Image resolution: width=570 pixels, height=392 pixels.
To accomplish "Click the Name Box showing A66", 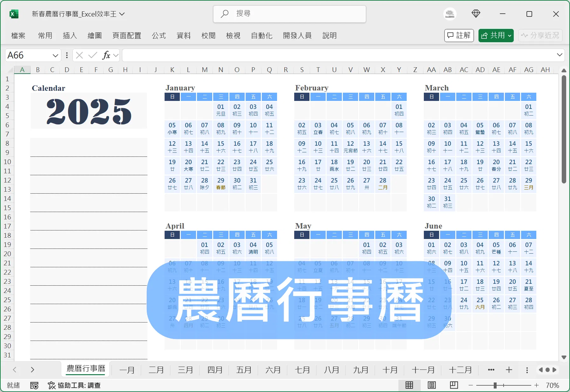I will 28,55.
